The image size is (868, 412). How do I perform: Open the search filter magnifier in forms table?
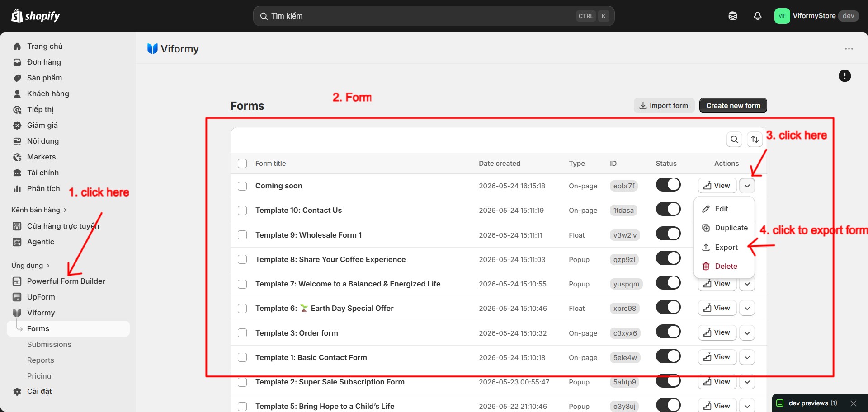(735, 140)
